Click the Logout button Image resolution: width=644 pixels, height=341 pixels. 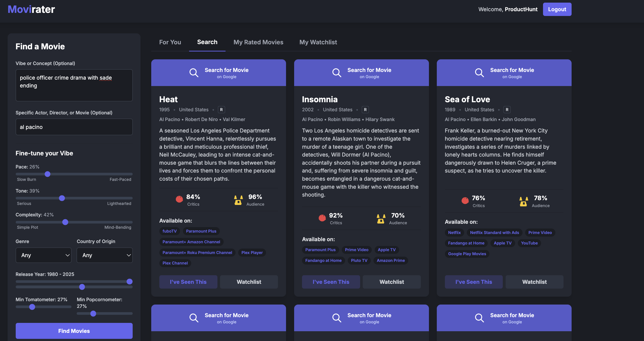pyautogui.click(x=557, y=9)
